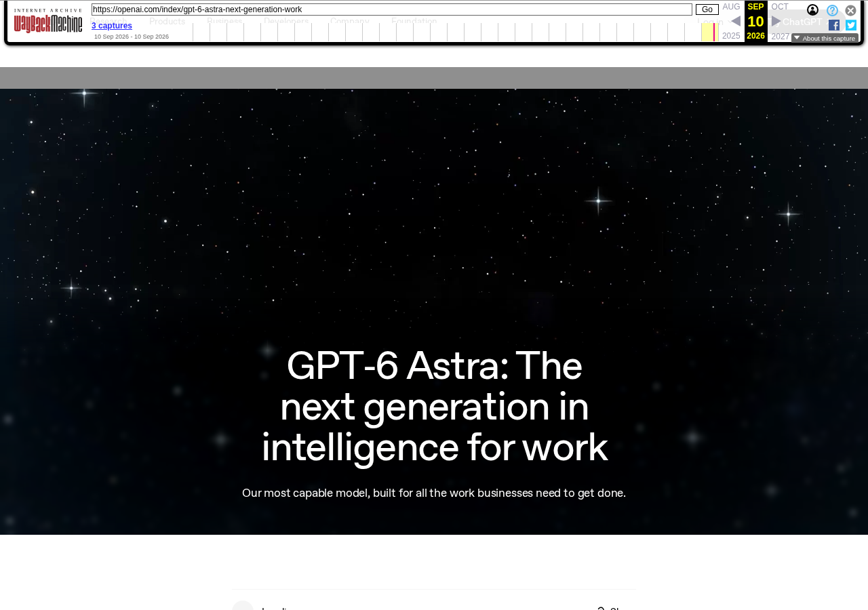
Task: Jump to year 2027 label
Action: (780, 37)
